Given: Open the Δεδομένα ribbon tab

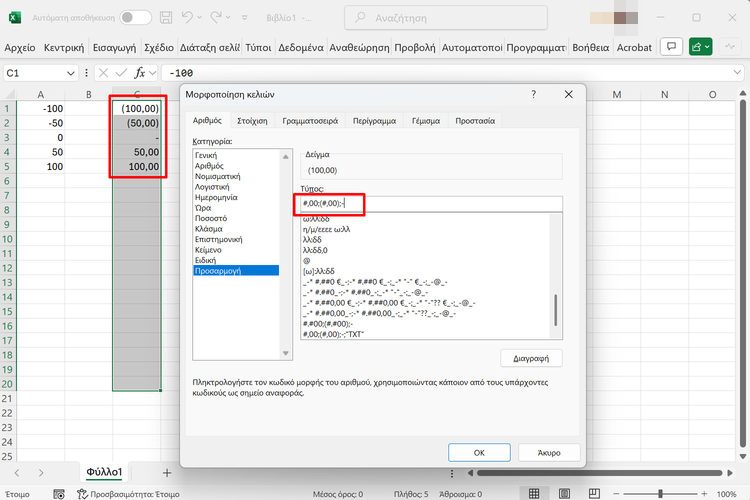Looking at the screenshot, I should click(x=301, y=47).
